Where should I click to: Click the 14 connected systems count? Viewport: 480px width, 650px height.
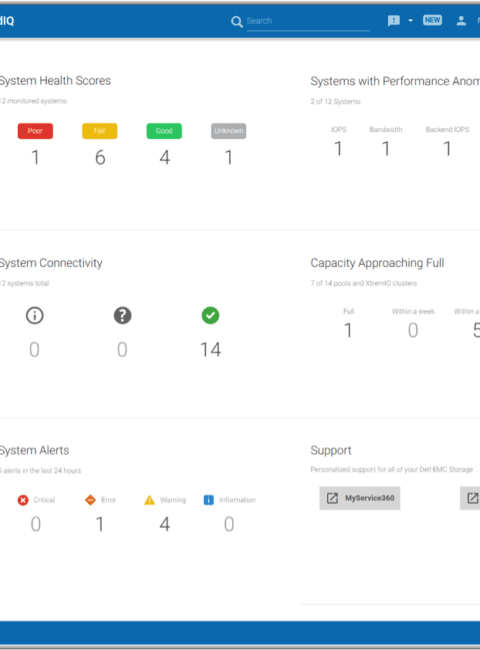(211, 349)
